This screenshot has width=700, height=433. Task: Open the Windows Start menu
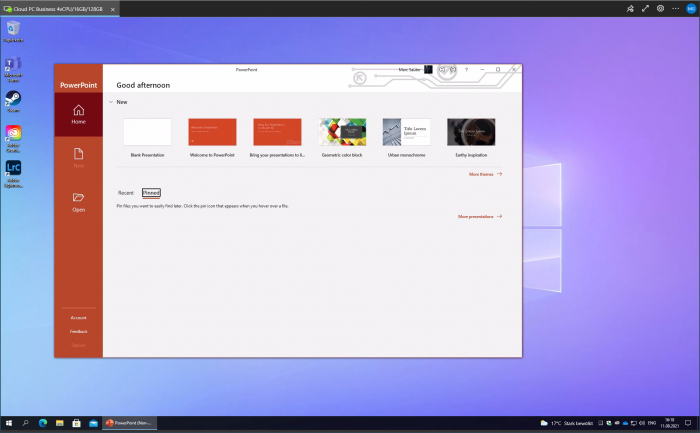point(8,423)
